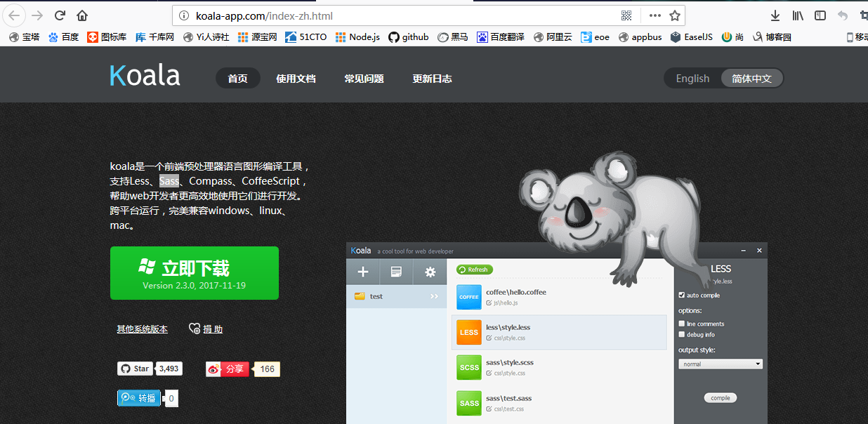Image resolution: width=868 pixels, height=424 pixels.
Task: Select the sass\test.sass file row
Action: (559, 403)
